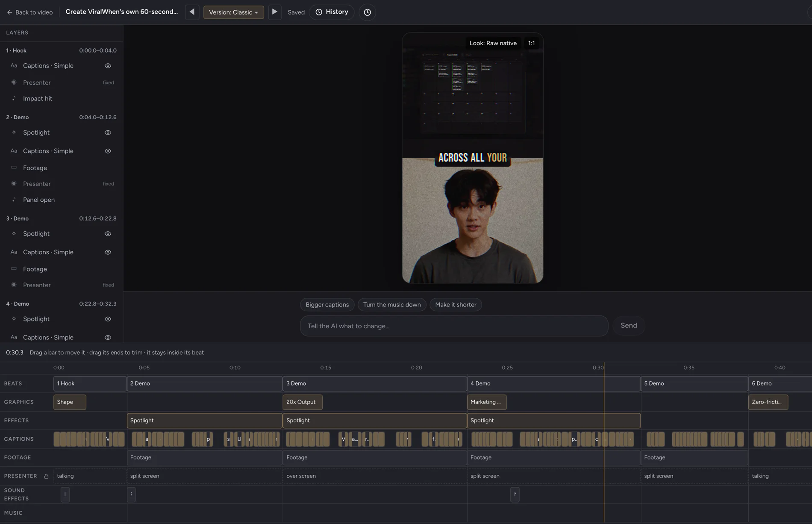Screen dimensions: 812x524
Task: Click the video preview thumbnail
Action: (x=472, y=158)
